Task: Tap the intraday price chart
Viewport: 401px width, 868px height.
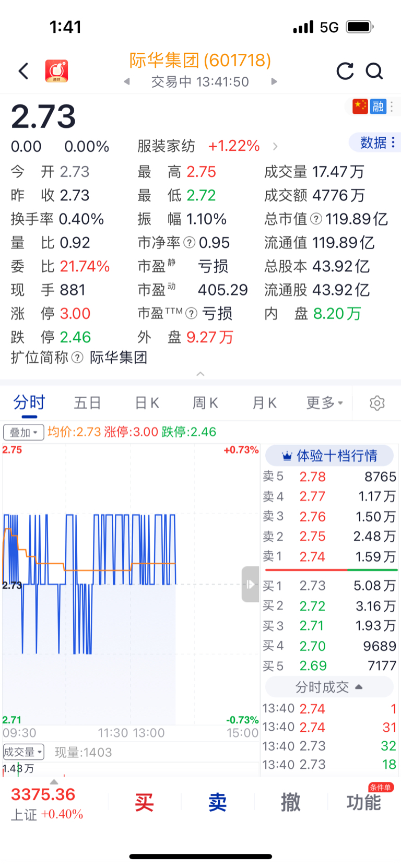Action: tap(131, 584)
